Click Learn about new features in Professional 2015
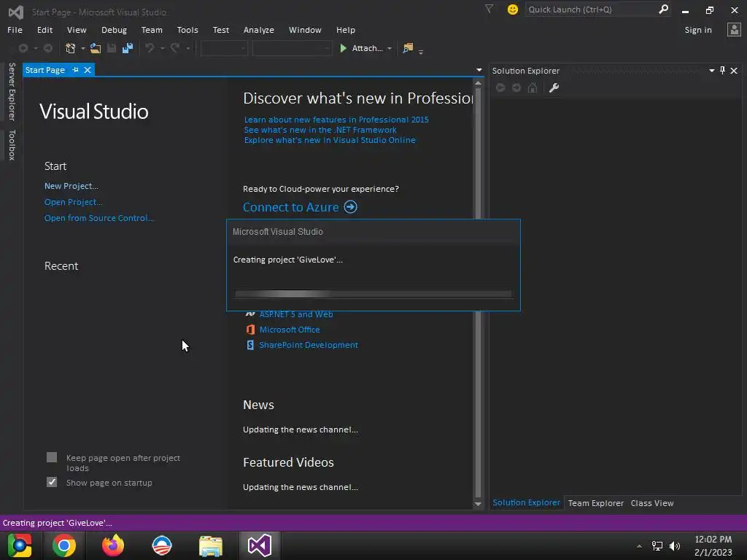This screenshot has height=560, width=747. (x=336, y=120)
